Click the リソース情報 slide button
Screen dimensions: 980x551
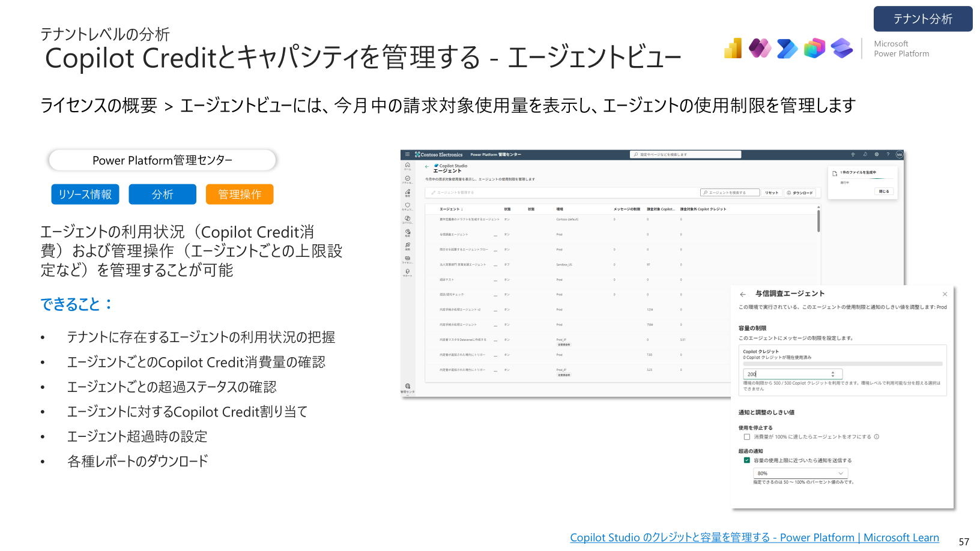pos(85,194)
